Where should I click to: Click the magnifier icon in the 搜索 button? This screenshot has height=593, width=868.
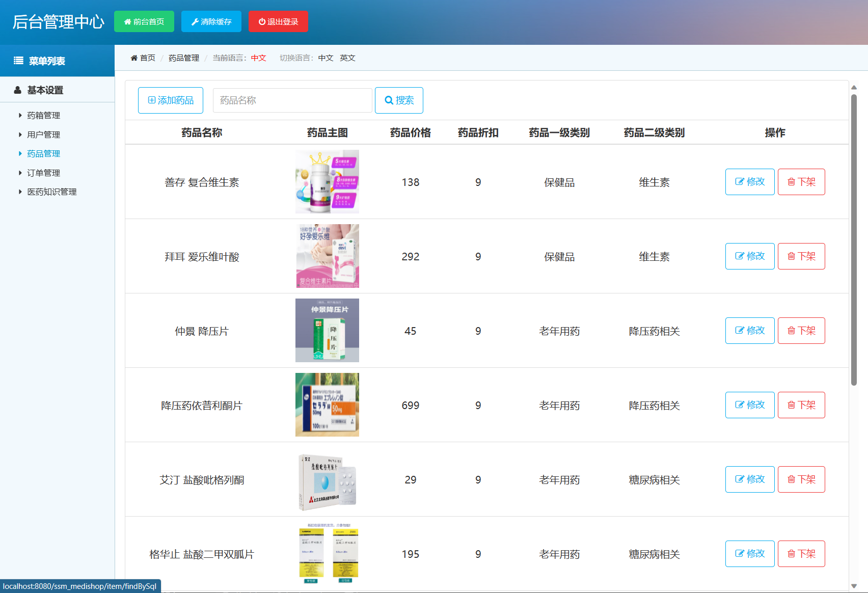388,100
